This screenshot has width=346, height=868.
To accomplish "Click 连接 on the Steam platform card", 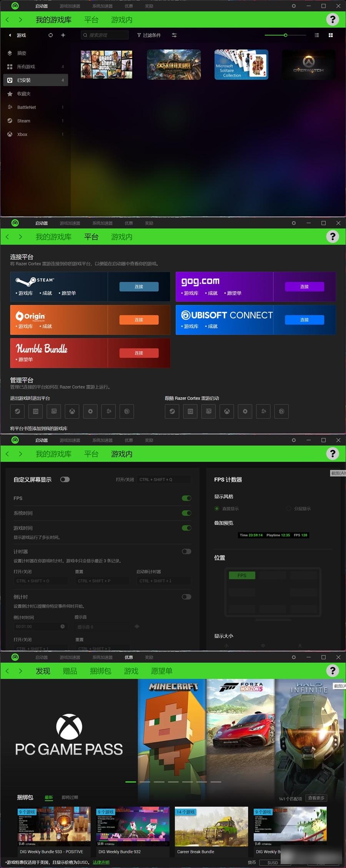I will point(139,286).
